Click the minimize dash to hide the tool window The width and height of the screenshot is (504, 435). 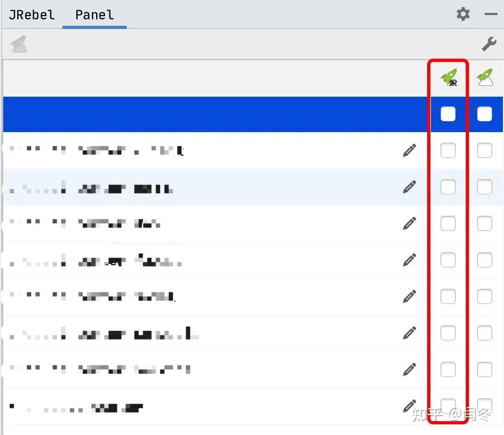tap(491, 14)
